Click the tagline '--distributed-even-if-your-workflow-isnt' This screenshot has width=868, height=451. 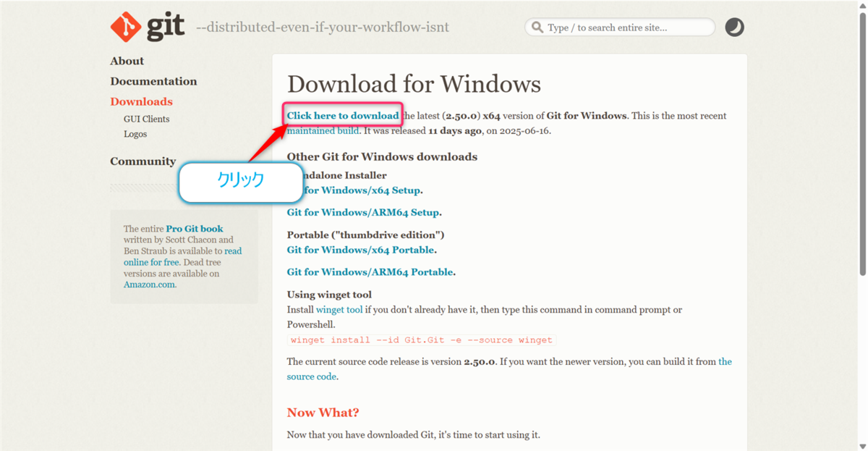coord(323,28)
